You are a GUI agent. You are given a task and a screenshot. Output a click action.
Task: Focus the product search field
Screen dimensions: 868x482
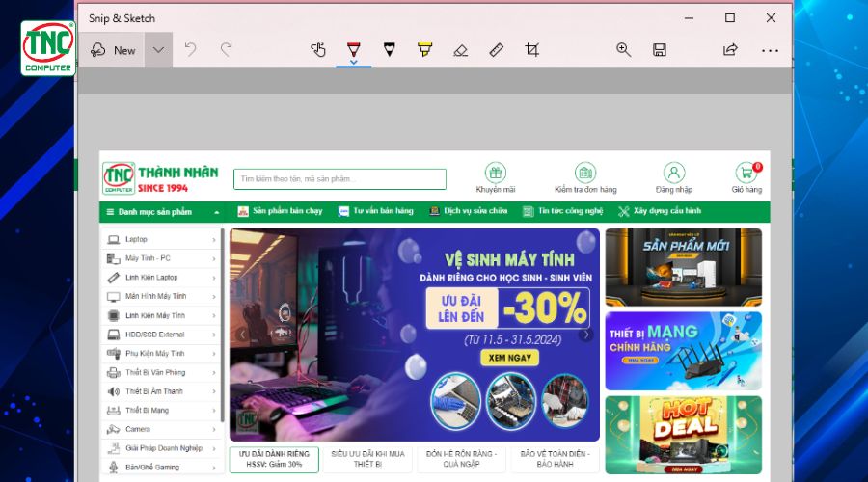click(339, 179)
